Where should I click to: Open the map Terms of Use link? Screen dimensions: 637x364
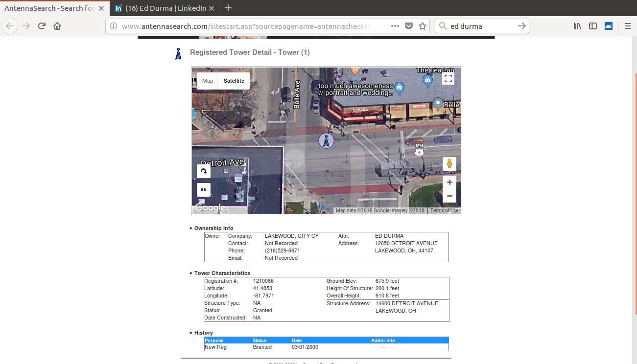click(444, 211)
